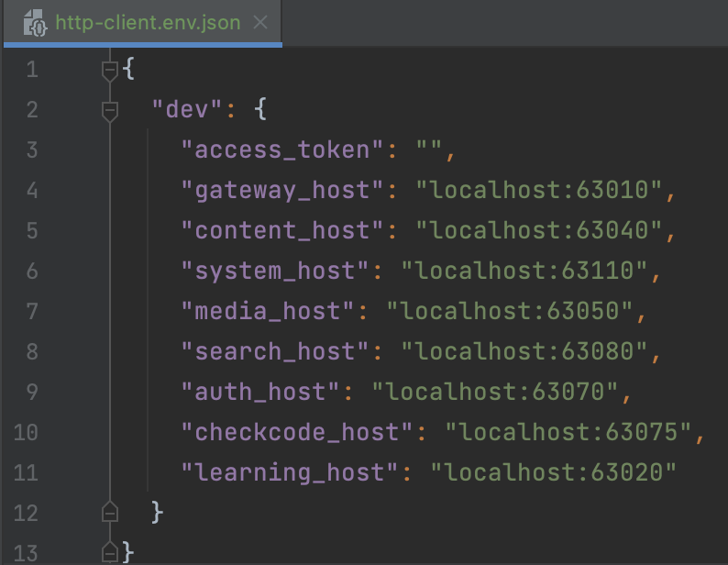Click the "localhost:63110" value

click(524, 271)
